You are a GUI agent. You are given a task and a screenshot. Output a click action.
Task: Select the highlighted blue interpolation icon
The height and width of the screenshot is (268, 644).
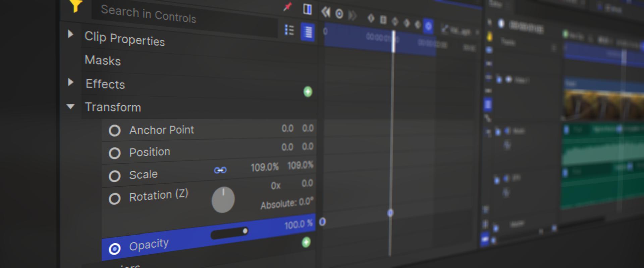(428, 26)
